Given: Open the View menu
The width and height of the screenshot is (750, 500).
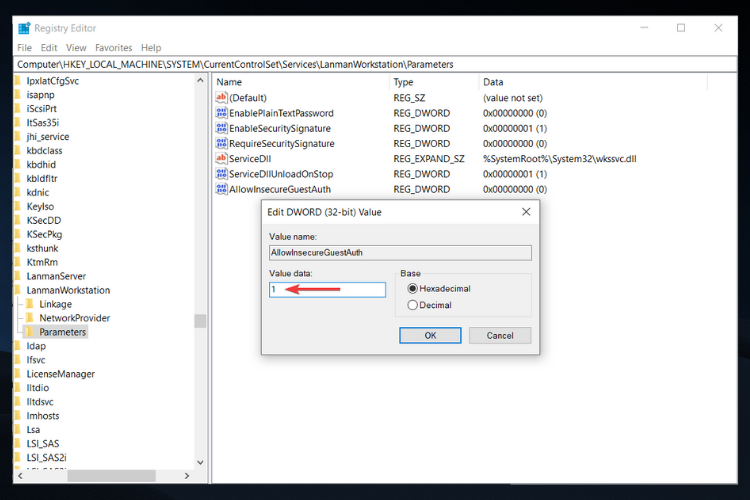Looking at the screenshot, I should tap(76, 48).
